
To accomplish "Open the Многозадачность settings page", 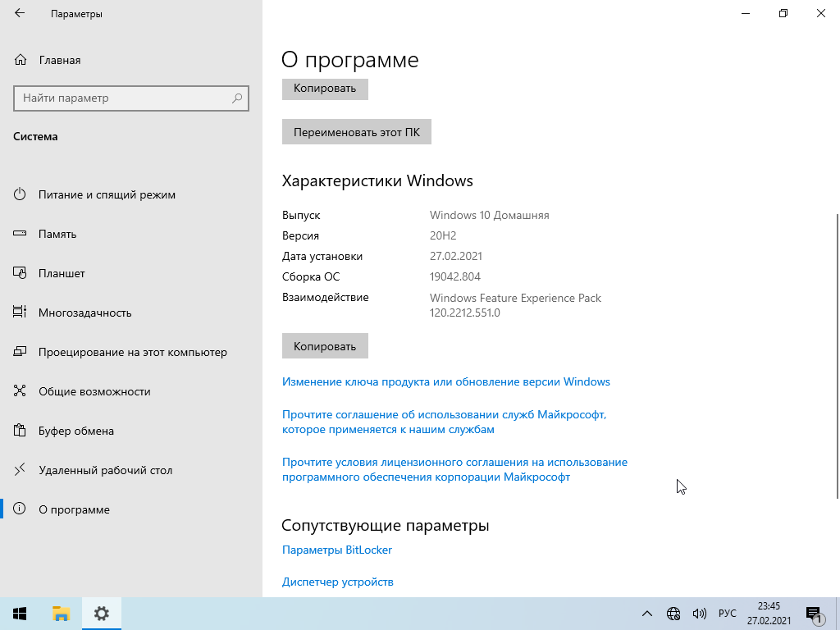I will point(85,313).
